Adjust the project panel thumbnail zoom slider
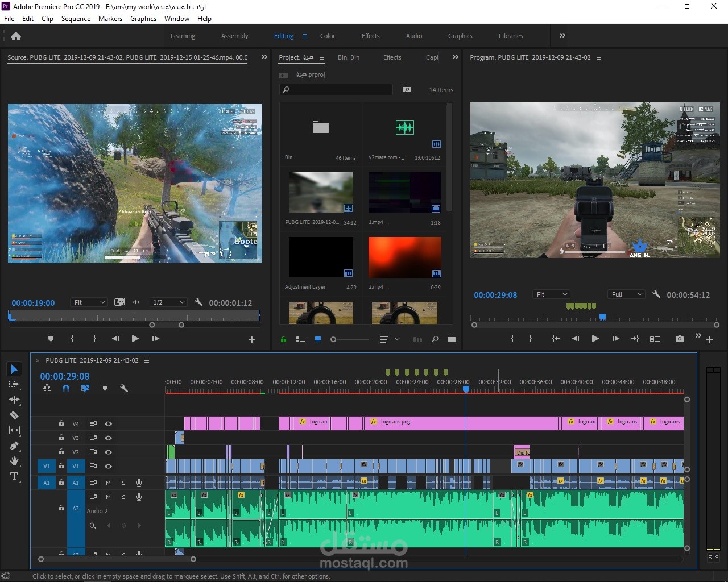The width and height of the screenshot is (728, 582). point(334,339)
